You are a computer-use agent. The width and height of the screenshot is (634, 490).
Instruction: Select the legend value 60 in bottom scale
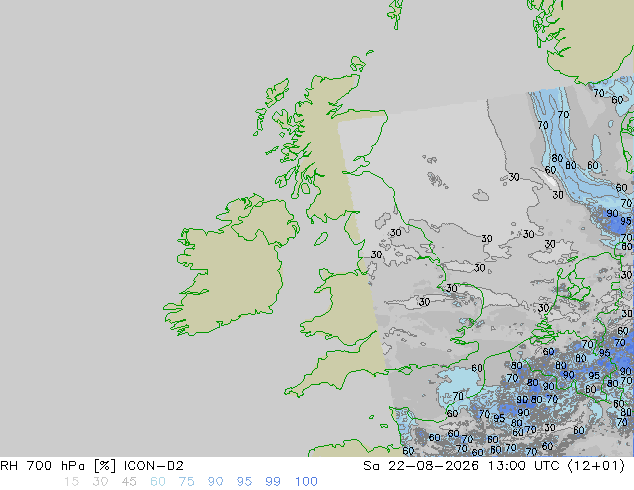pos(158,482)
